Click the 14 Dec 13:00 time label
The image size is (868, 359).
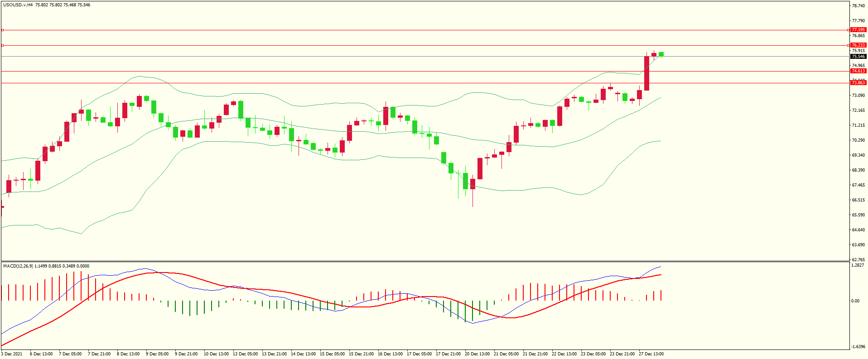tap(303, 354)
